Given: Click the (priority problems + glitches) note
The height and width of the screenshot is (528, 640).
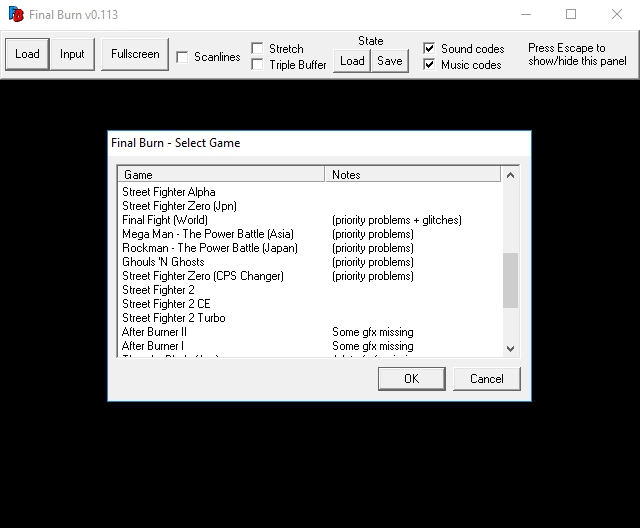Looking at the screenshot, I should click(x=397, y=220).
